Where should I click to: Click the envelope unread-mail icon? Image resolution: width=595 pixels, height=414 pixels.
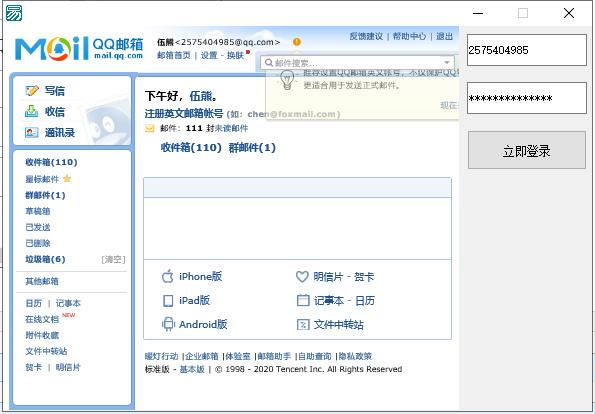pyautogui.click(x=150, y=129)
